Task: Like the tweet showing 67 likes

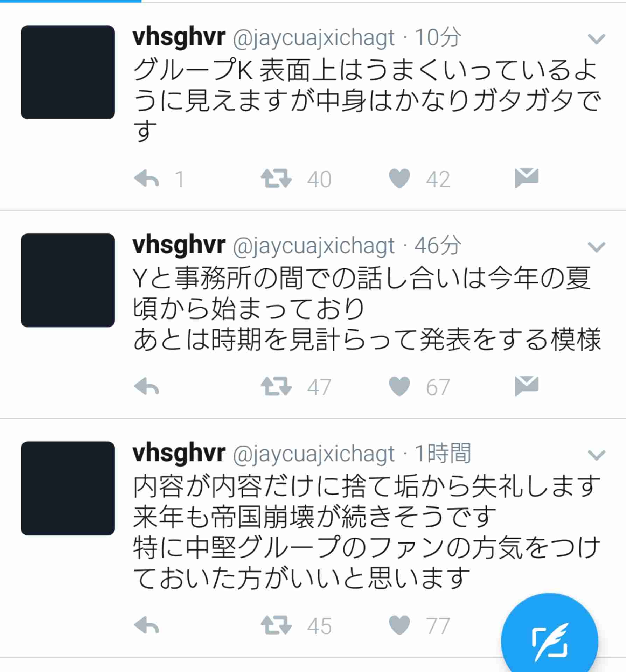Action: [x=399, y=386]
